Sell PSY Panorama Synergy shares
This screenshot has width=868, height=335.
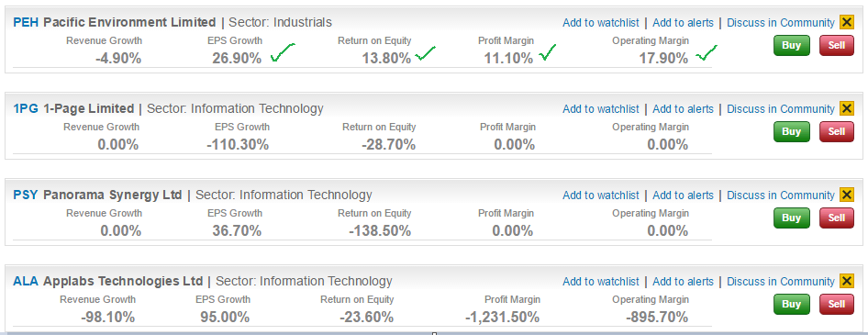[x=837, y=218]
